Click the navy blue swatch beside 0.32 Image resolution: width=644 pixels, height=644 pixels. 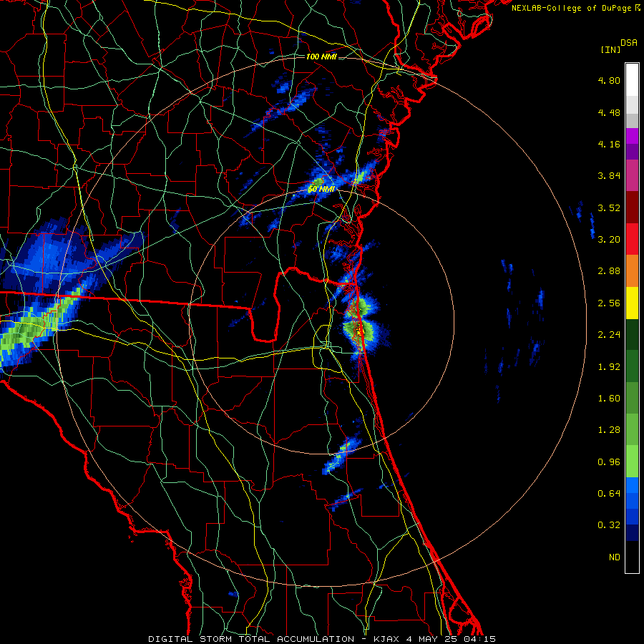(632, 532)
